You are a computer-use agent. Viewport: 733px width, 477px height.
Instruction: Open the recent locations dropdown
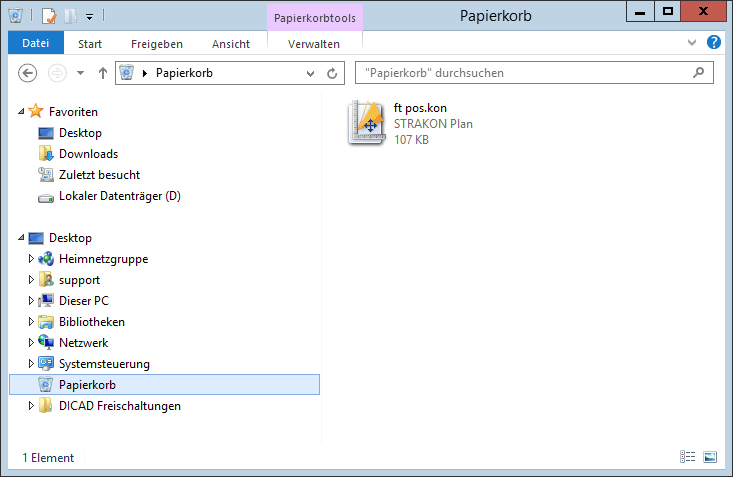80,73
